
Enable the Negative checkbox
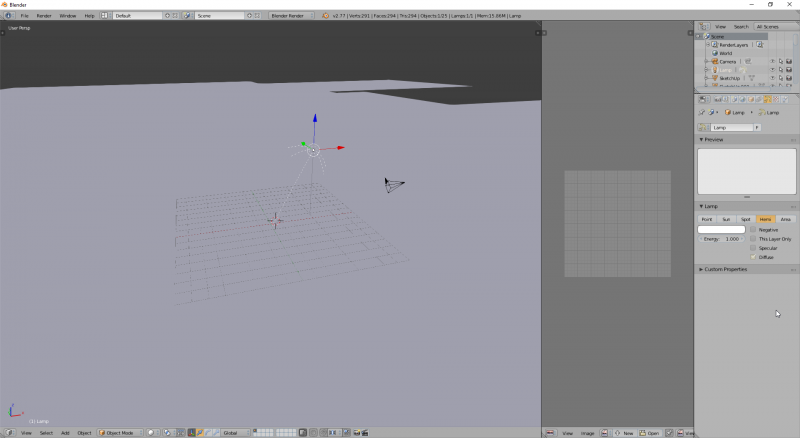tap(754, 229)
